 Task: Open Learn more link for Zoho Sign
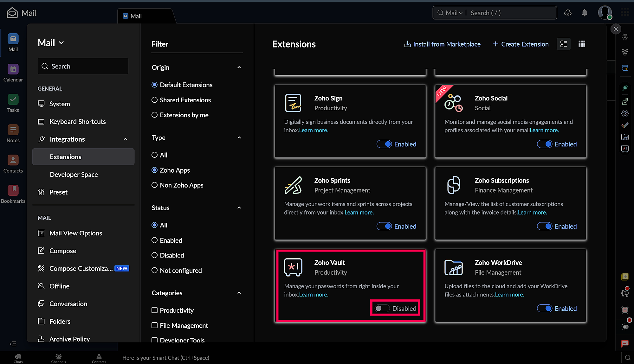(314, 130)
